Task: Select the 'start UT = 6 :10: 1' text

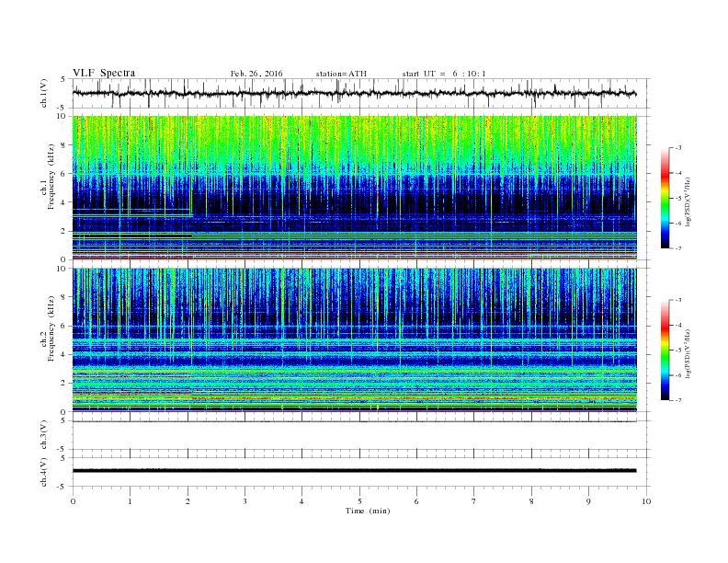Action: [444, 74]
